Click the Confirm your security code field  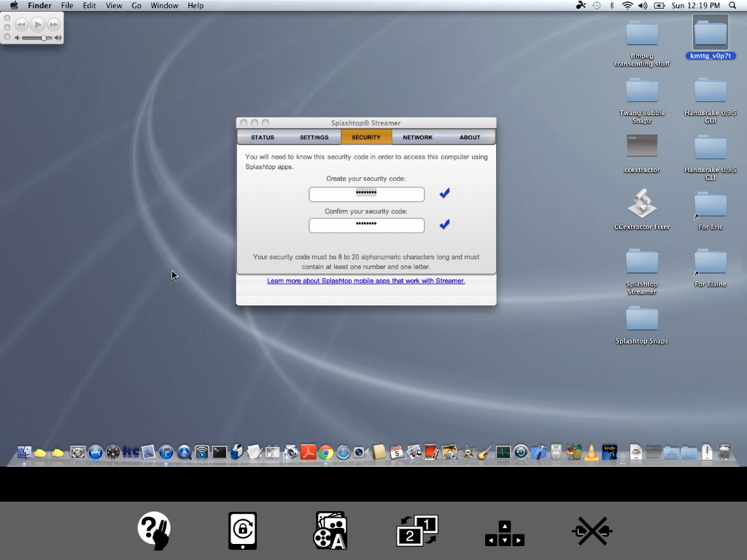[366, 225]
